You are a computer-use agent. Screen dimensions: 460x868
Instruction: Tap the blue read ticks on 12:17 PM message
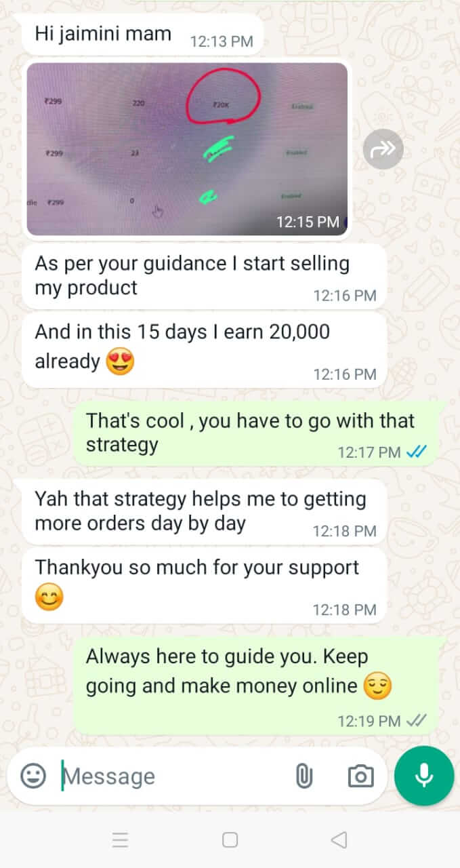click(x=416, y=452)
